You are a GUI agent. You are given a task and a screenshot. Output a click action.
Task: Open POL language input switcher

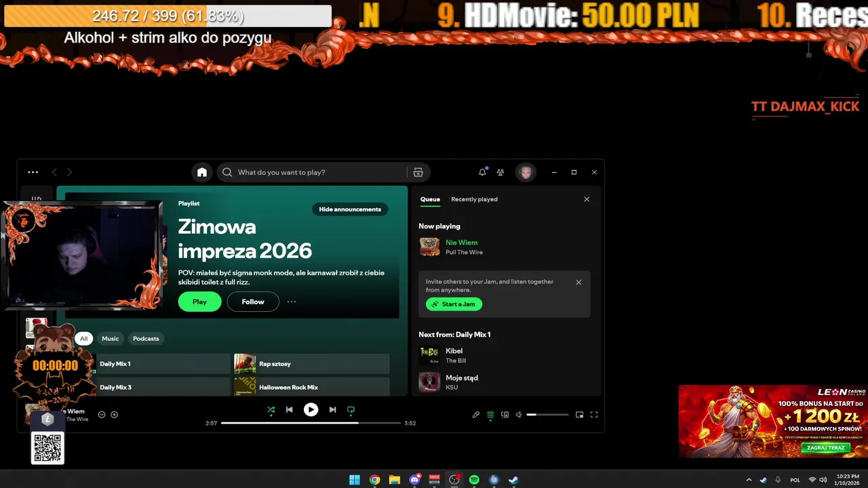795,480
